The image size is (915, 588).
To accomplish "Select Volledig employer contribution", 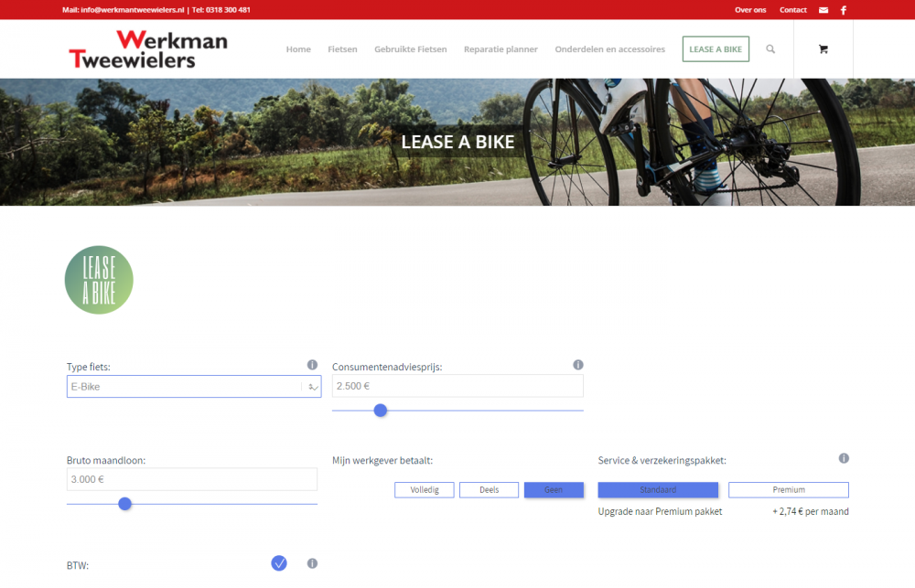I will [x=425, y=490].
